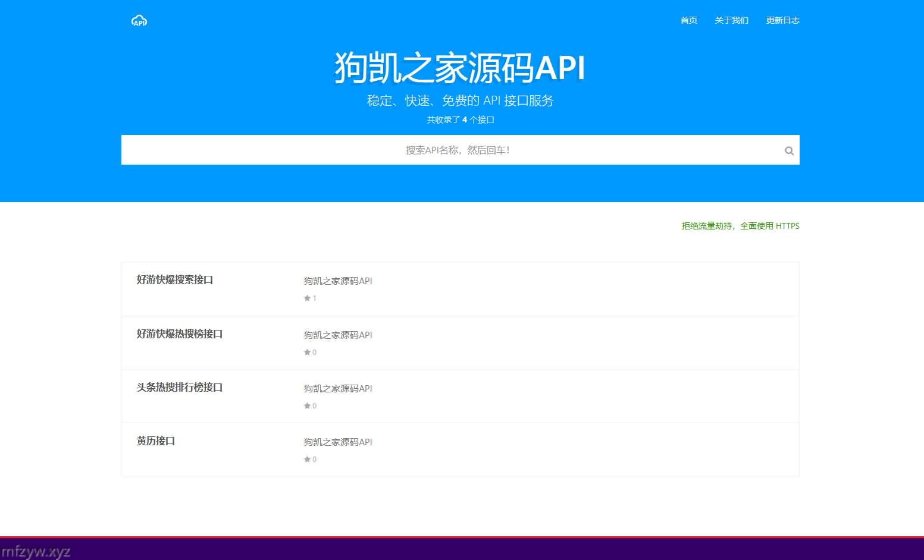Image resolution: width=924 pixels, height=560 pixels.
Task: Open the 更新日志 nav item
Action: (782, 20)
